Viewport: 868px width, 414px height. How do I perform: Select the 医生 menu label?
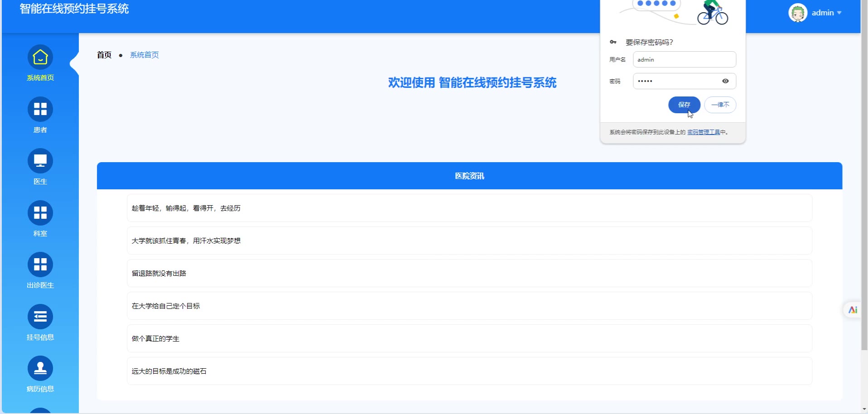[40, 182]
